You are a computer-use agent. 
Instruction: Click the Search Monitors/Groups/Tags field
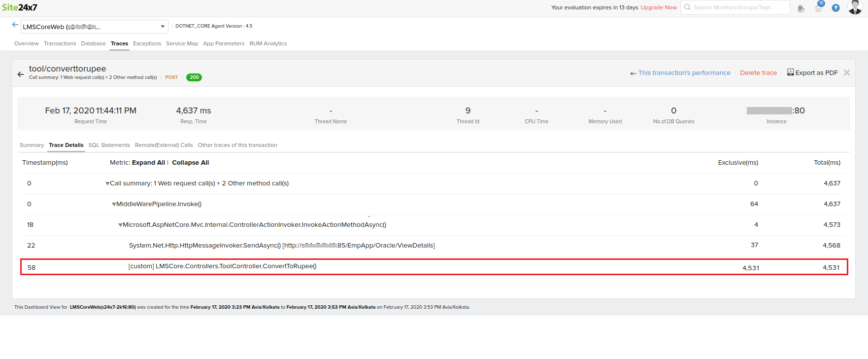click(735, 7)
